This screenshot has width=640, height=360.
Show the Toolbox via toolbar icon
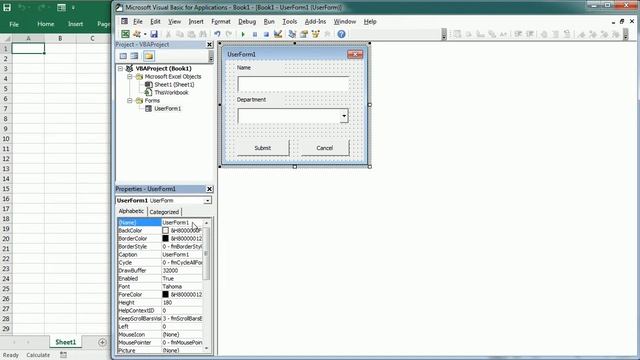[327, 34]
